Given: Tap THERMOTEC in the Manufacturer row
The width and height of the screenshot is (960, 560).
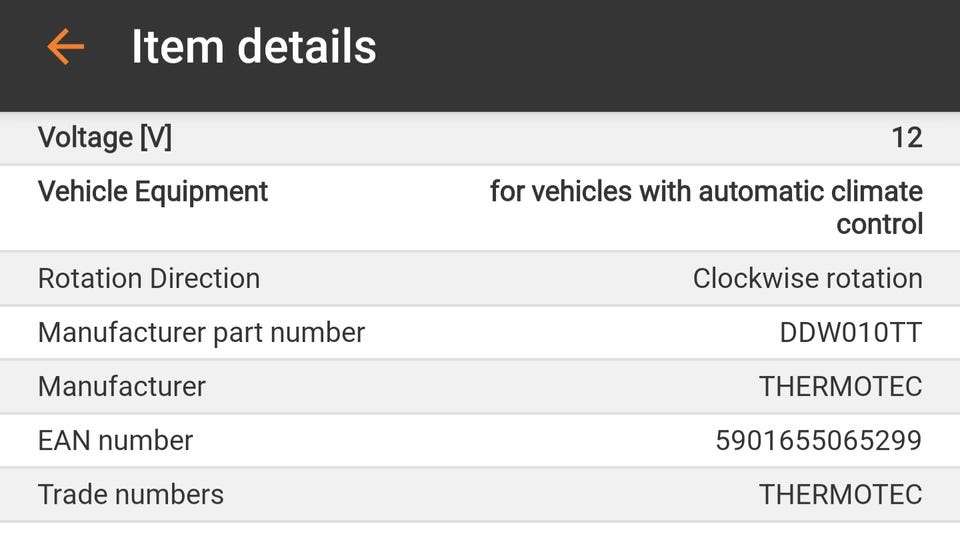Looking at the screenshot, I should 840,386.
